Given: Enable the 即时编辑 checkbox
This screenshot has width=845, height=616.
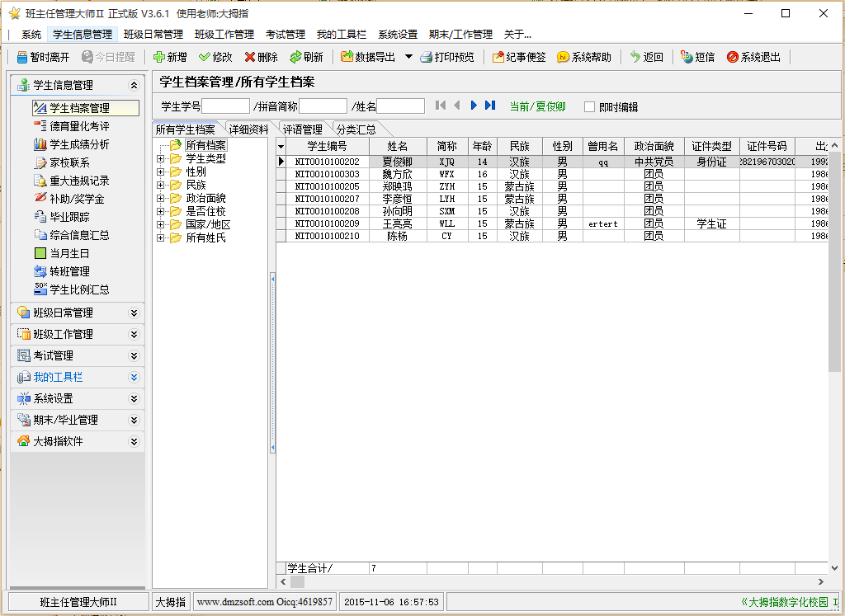Looking at the screenshot, I should point(589,106).
